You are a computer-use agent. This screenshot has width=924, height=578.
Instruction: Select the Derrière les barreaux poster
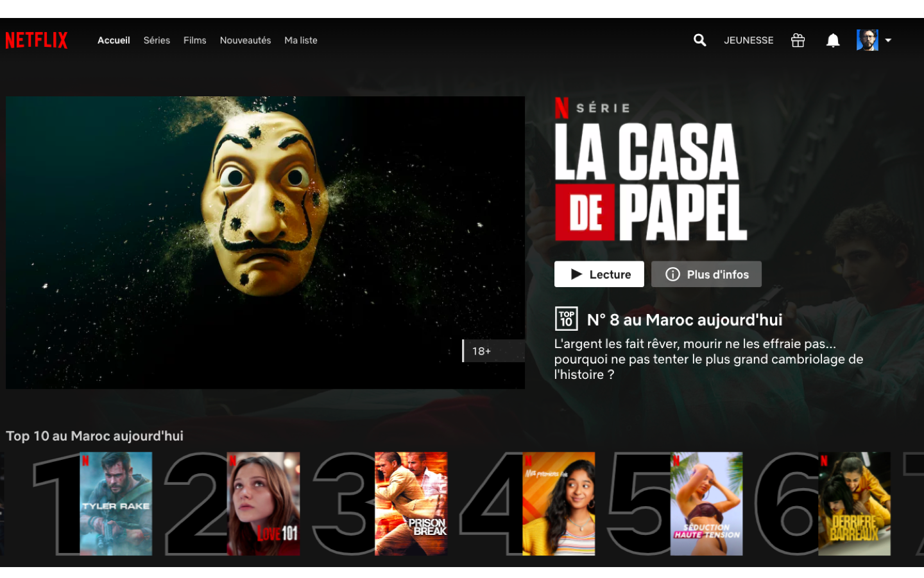854,504
